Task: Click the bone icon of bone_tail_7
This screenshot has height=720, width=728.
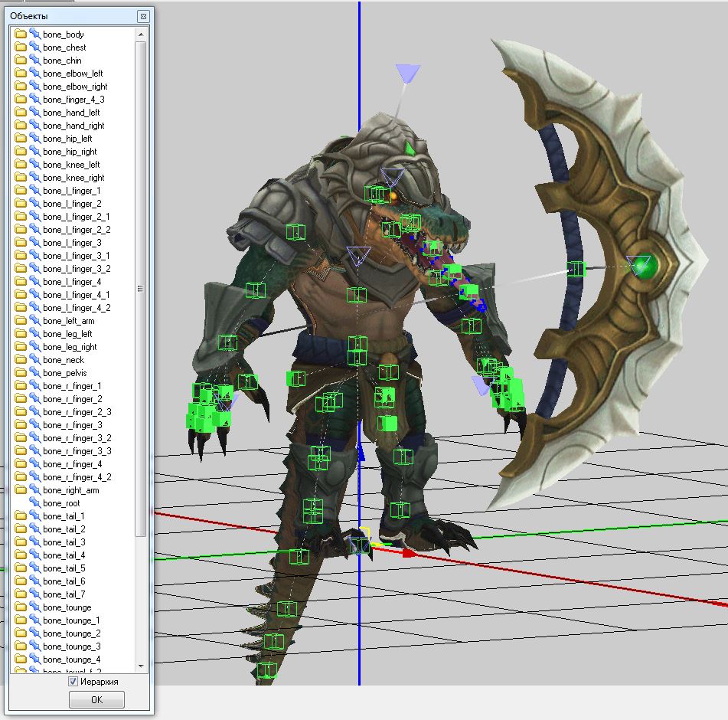Action: click(x=34, y=594)
